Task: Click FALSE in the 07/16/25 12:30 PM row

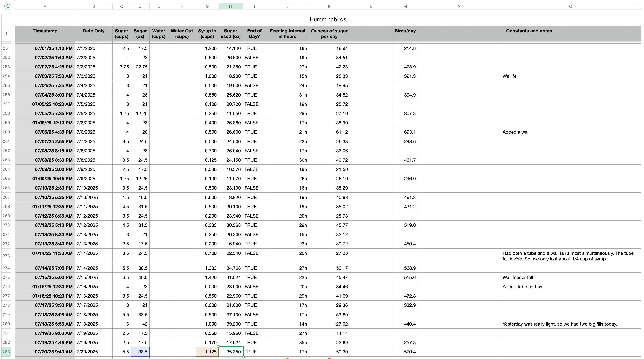Action: (x=254, y=287)
